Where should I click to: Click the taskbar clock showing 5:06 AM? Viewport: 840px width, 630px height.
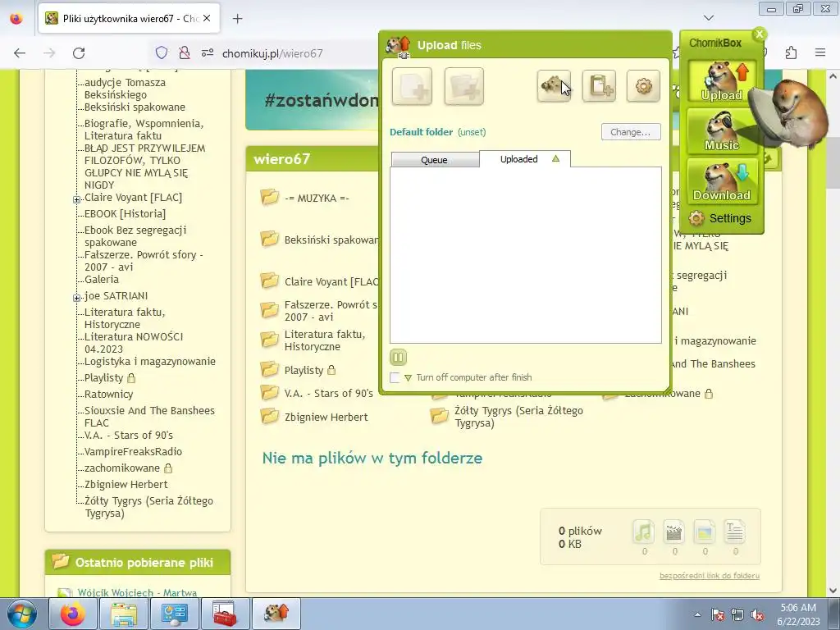tap(798, 614)
